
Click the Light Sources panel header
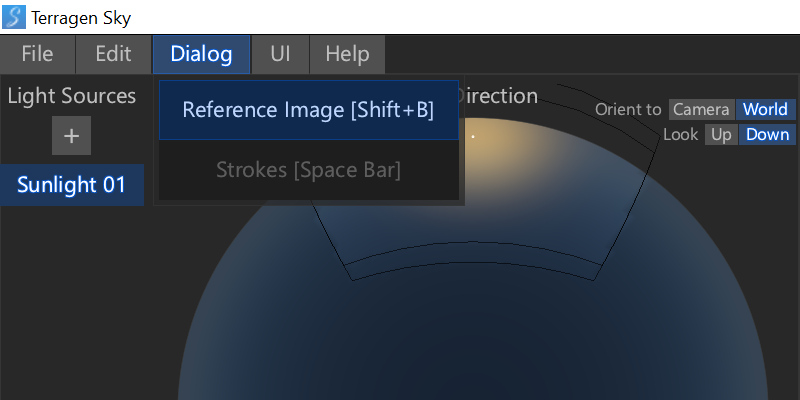pos(72,96)
